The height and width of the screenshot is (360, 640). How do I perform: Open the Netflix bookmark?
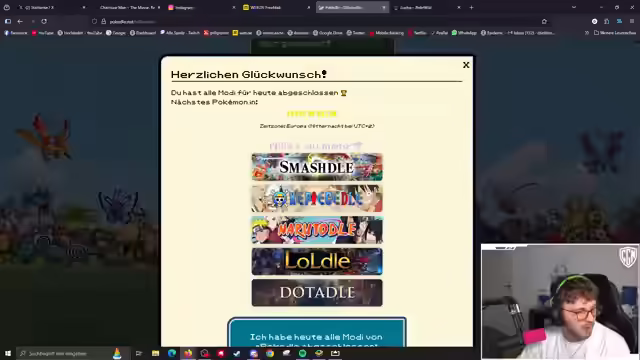(418, 33)
